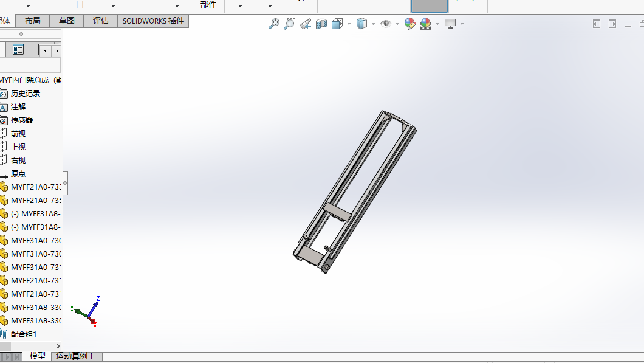Return to the previous view

(x=306, y=24)
